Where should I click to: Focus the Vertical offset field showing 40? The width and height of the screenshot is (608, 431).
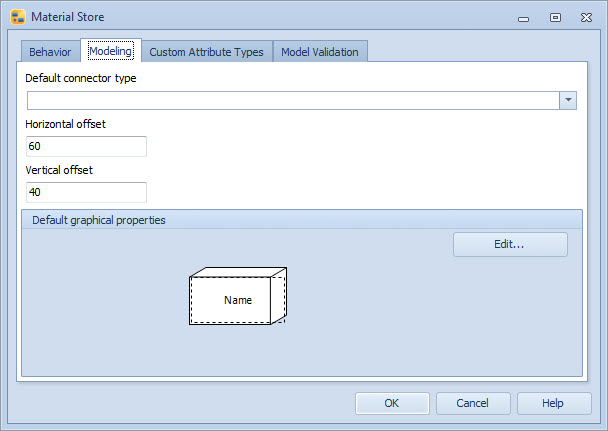[86, 192]
